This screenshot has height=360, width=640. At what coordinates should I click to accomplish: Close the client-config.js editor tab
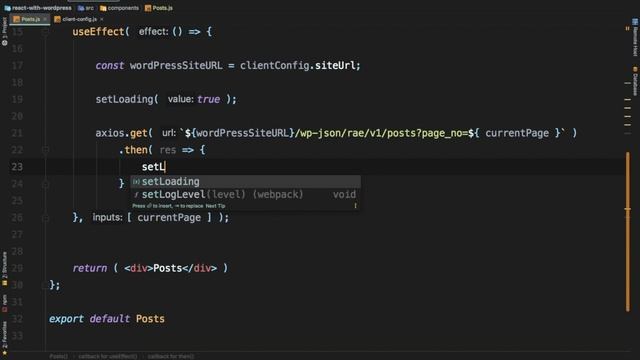tap(102, 19)
